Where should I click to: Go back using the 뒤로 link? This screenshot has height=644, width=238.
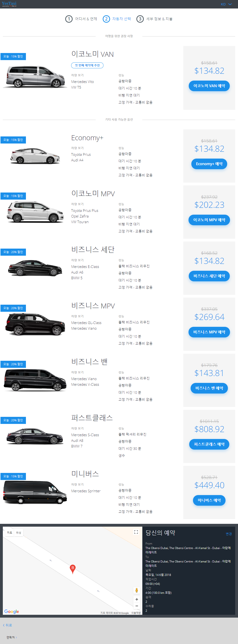[8, 625]
